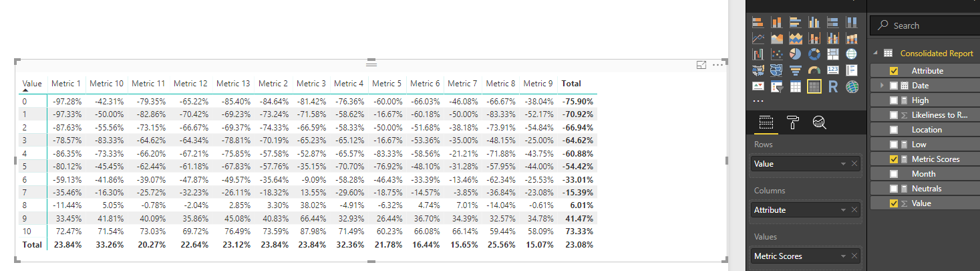Select the Table visual

pos(796,86)
